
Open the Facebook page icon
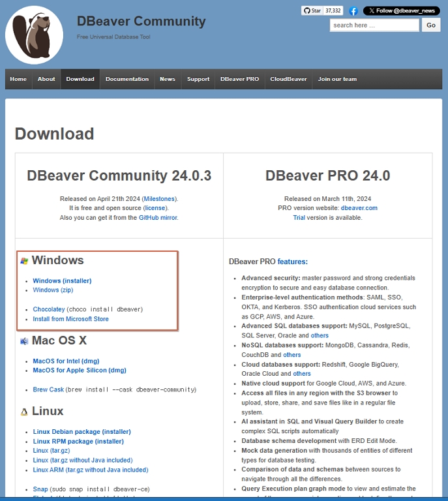(x=353, y=11)
